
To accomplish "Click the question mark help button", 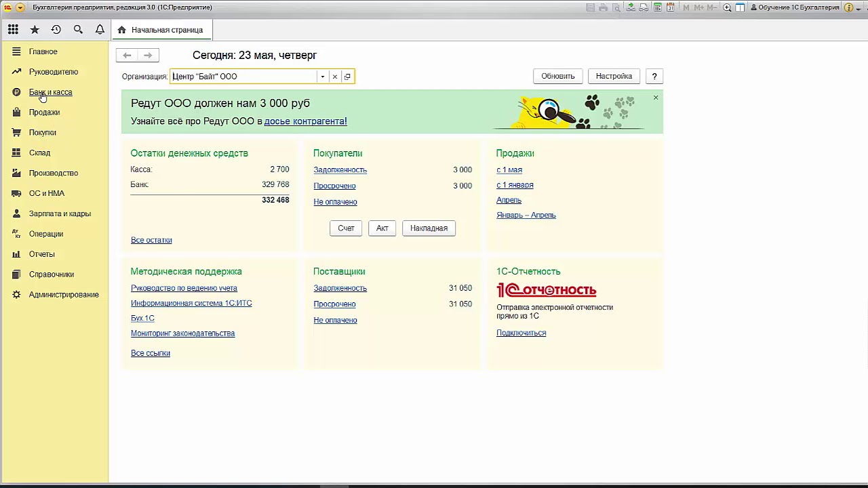I will 654,77.
